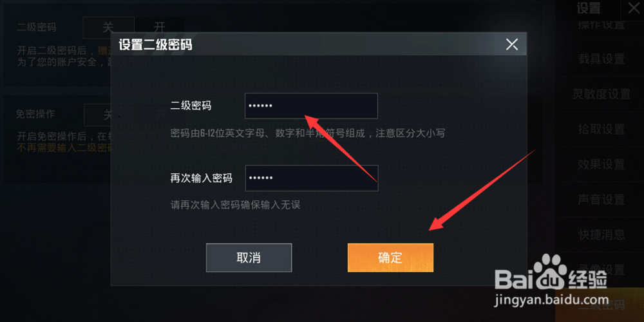
Task: Select the 灵敏度设置 sidebar tab
Action: (x=601, y=93)
